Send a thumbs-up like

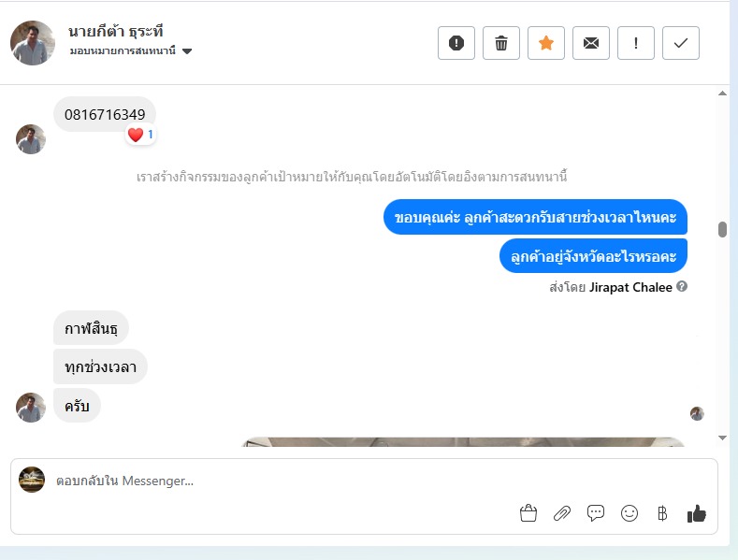697,513
